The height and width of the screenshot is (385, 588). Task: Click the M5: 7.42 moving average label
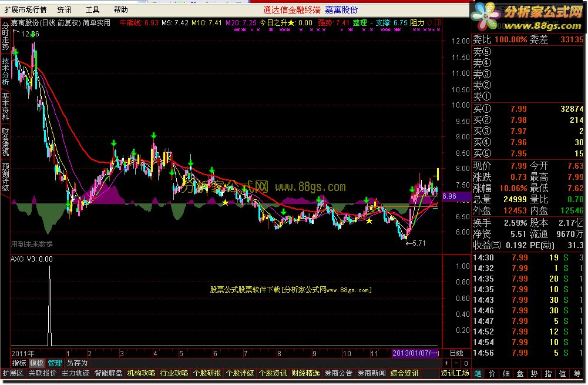(x=175, y=22)
